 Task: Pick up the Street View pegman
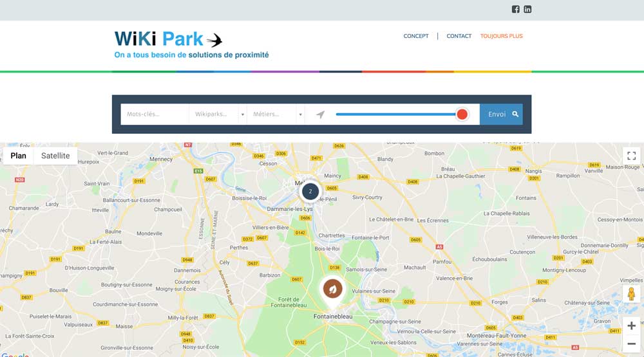point(631,294)
